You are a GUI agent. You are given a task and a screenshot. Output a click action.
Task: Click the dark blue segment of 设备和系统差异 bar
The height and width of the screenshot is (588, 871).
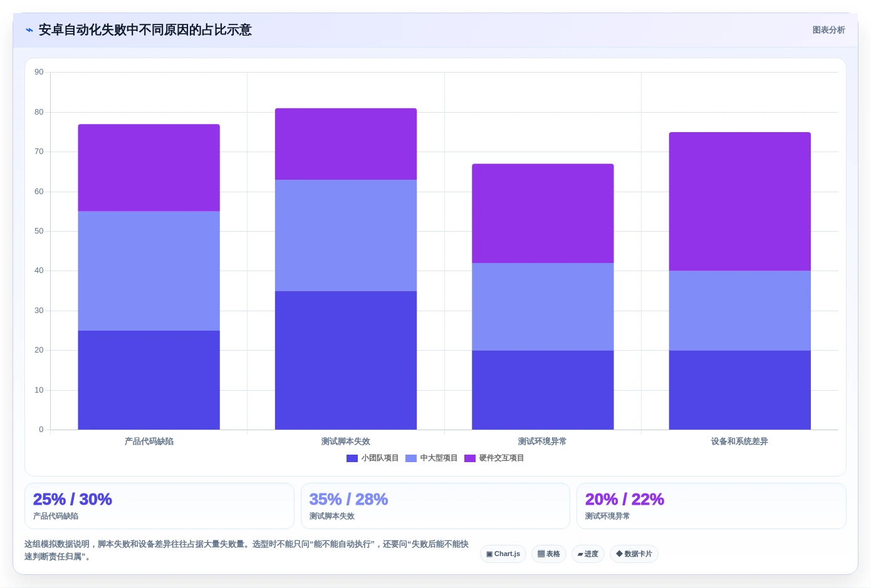[740, 390]
